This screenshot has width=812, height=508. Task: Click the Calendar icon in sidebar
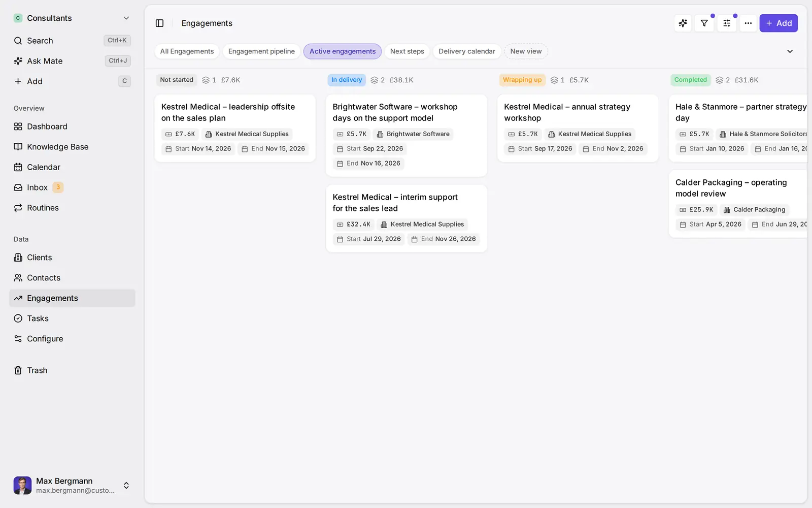click(18, 167)
